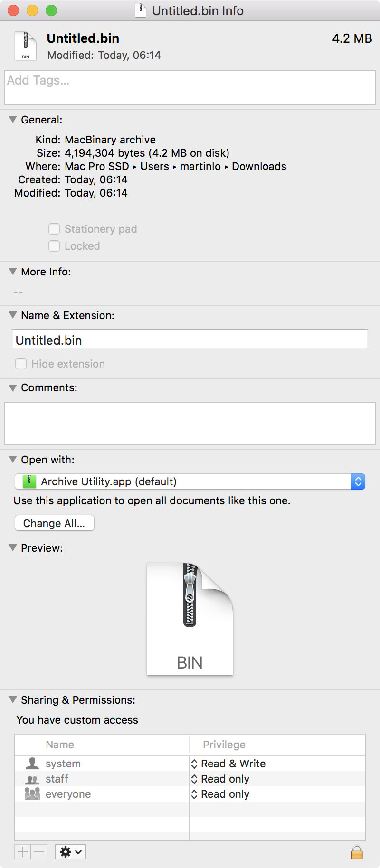This screenshot has height=868, width=380.
Task: Click the Change All... button
Action: [54, 523]
